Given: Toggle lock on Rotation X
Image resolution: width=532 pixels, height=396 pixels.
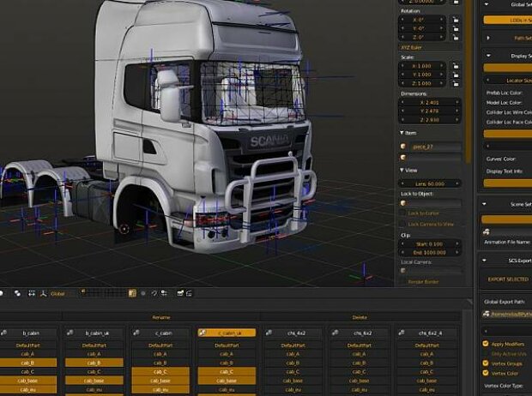Looking at the screenshot, I should pos(456,20).
